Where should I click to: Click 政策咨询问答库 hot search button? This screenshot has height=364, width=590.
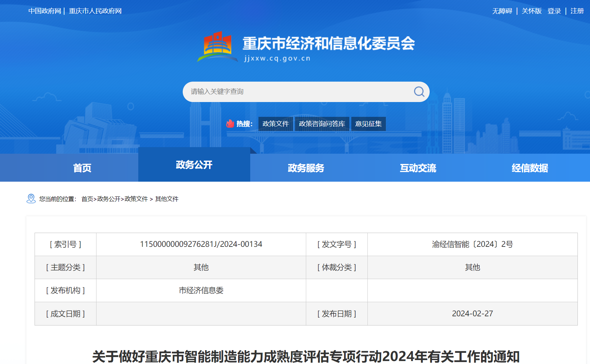(322, 124)
